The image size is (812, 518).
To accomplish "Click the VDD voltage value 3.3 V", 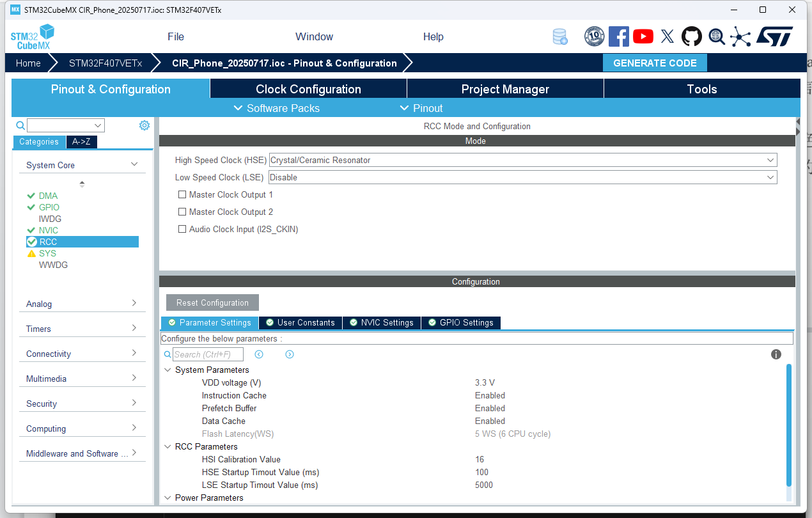I will coord(485,382).
